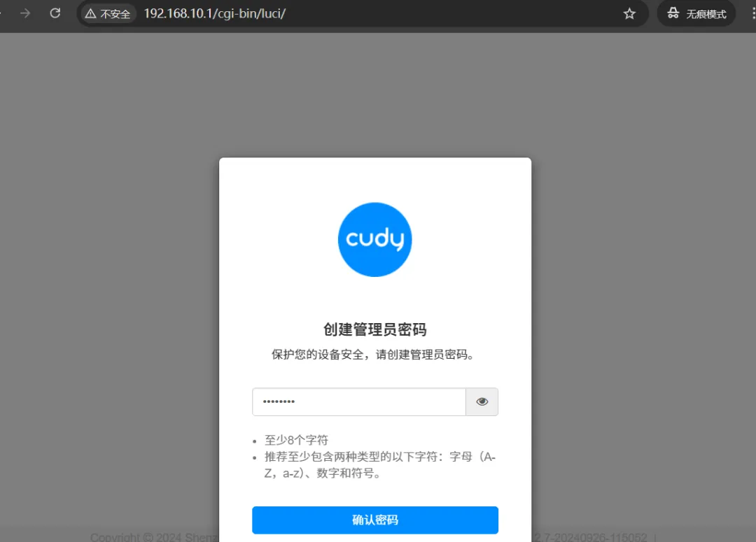
Task: Open the incognito mode indicator
Action: tap(696, 13)
